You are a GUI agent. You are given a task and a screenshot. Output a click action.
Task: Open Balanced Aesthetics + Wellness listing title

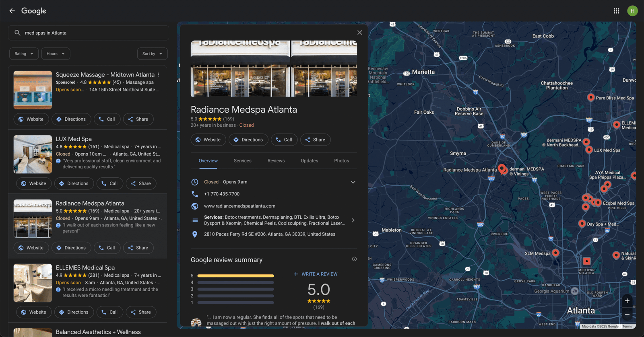point(98,332)
